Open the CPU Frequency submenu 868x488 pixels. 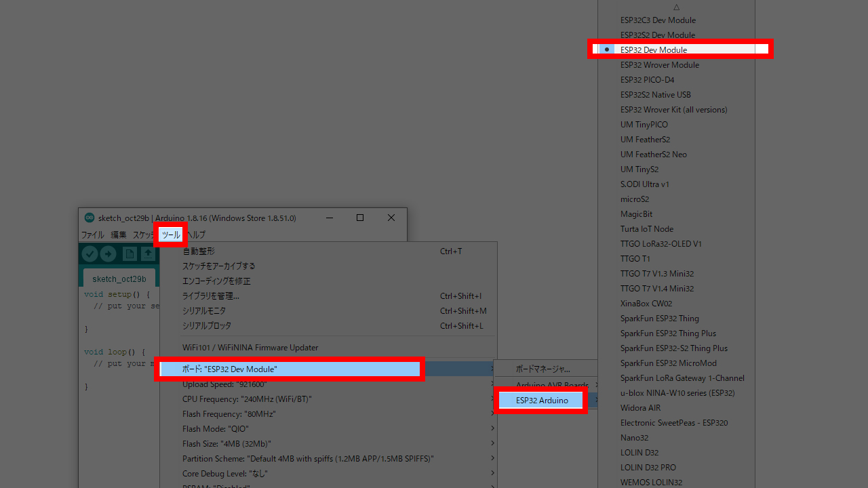click(x=247, y=399)
